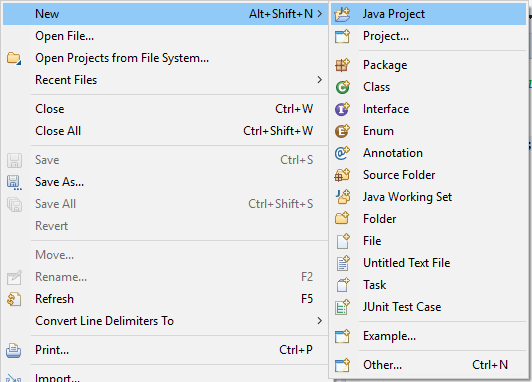Screen dimensions: 532x382
Task: Click the Folder icon in New submenu
Action: 342,219
